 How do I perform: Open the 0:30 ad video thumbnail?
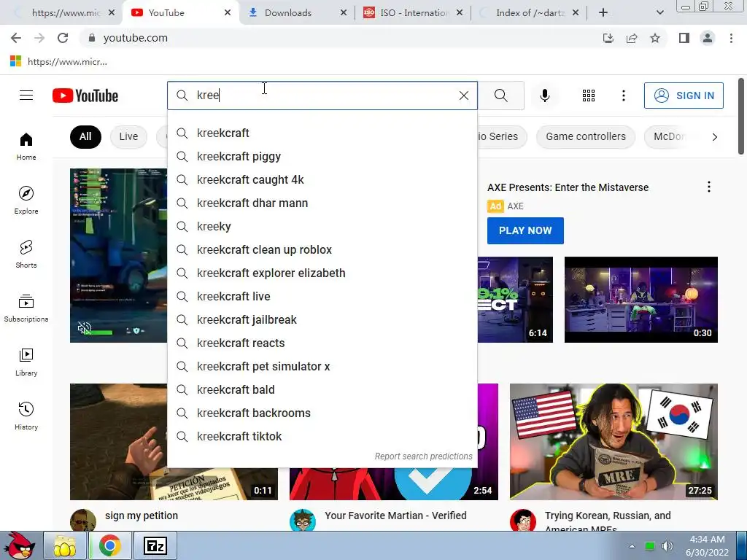(x=640, y=300)
